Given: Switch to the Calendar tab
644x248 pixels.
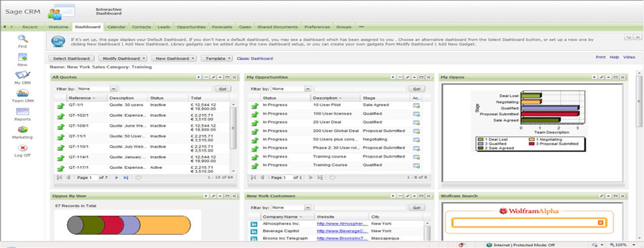Looking at the screenshot, I should 116,27.
